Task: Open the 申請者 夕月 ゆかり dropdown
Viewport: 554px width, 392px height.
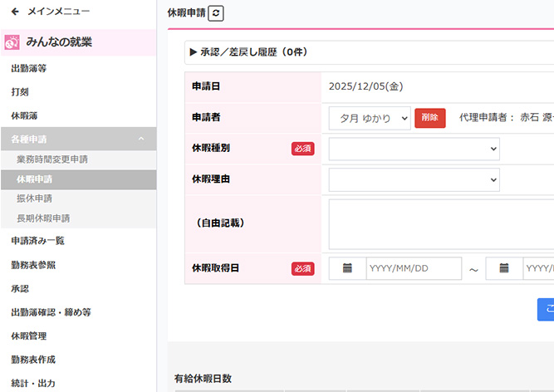Action: (x=369, y=118)
